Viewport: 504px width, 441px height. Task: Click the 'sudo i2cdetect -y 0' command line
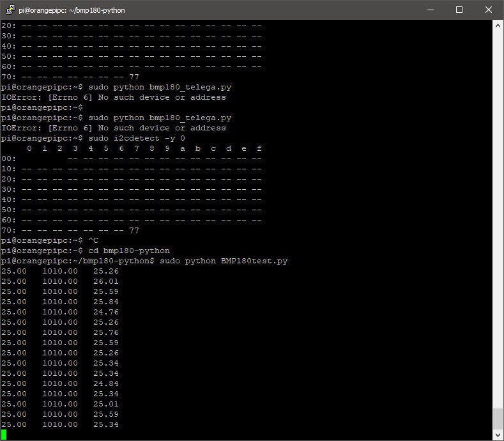(93, 138)
